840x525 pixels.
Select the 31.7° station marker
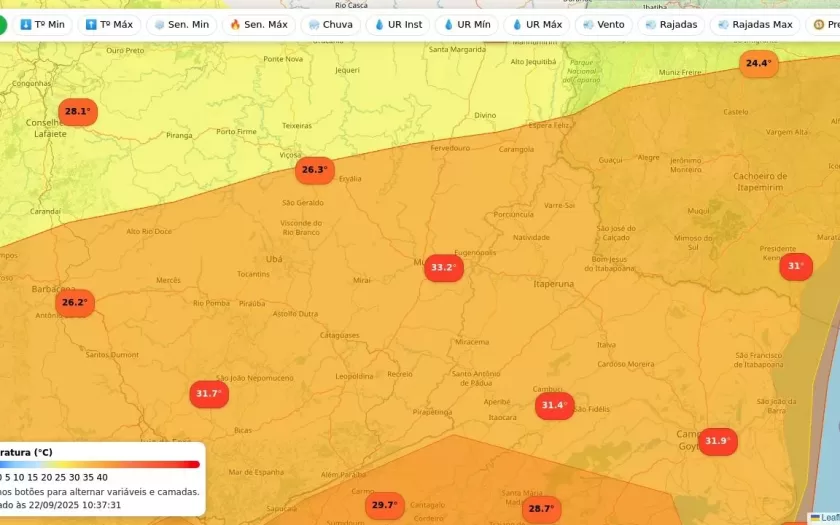pyautogui.click(x=209, y=394)
